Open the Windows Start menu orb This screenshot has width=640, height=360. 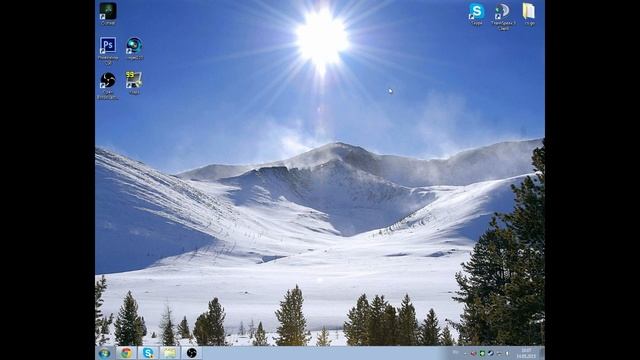click(104, 353)
